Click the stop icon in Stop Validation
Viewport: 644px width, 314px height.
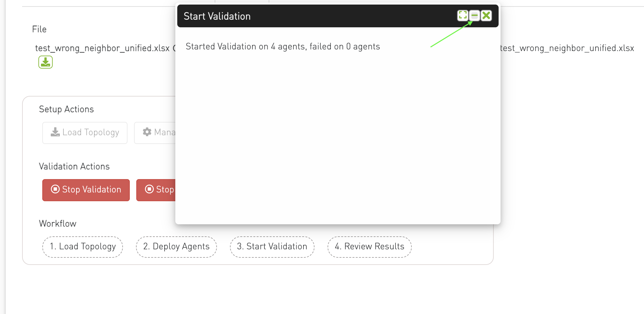point(55,189)
